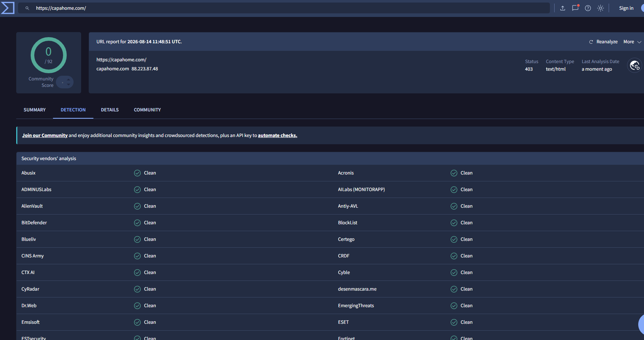The height and width of the screenshot is (340, 644).
Task: Click the EmergingThreats vendor name
Action: tap(356, 306)
